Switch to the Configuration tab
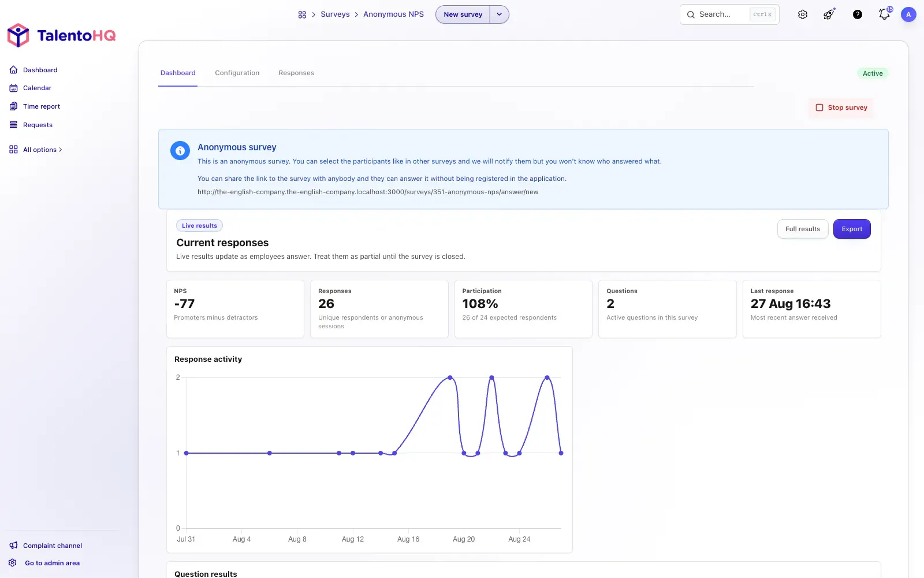 (237, 73)
